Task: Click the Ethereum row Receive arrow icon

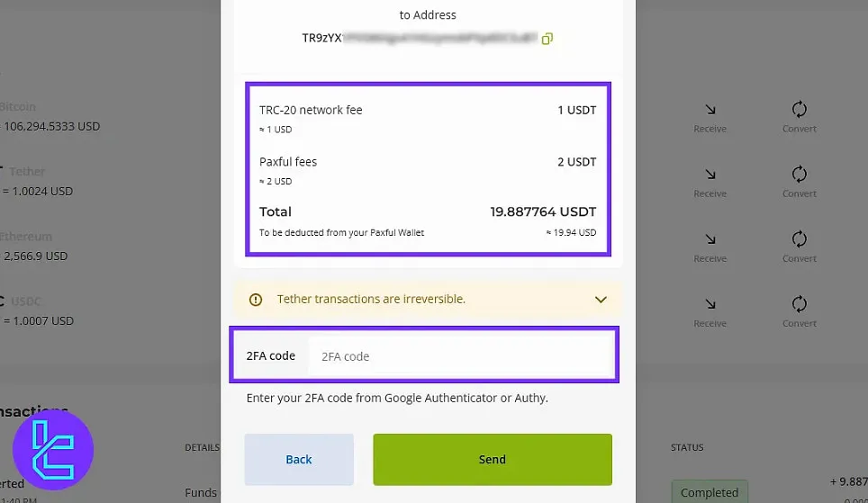Action: [710, 239]
